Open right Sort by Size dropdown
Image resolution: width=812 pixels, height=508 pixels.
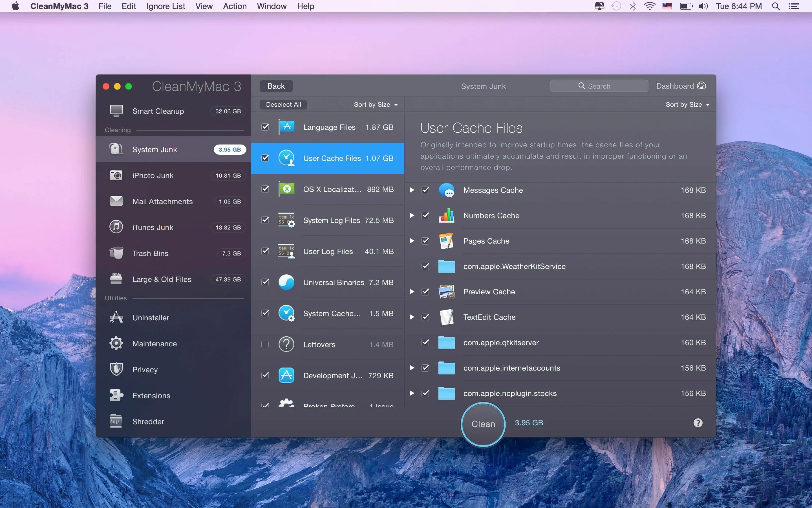(687, 104)
